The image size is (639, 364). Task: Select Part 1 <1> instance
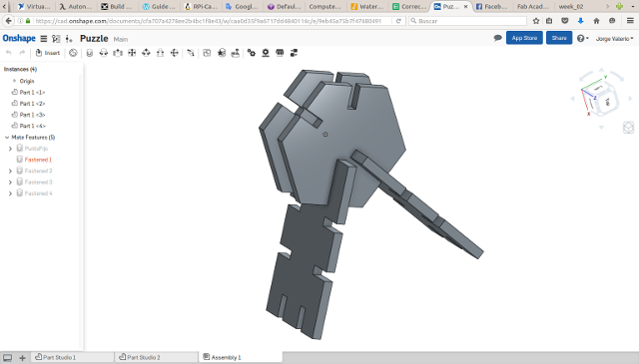tap(32, 93)
